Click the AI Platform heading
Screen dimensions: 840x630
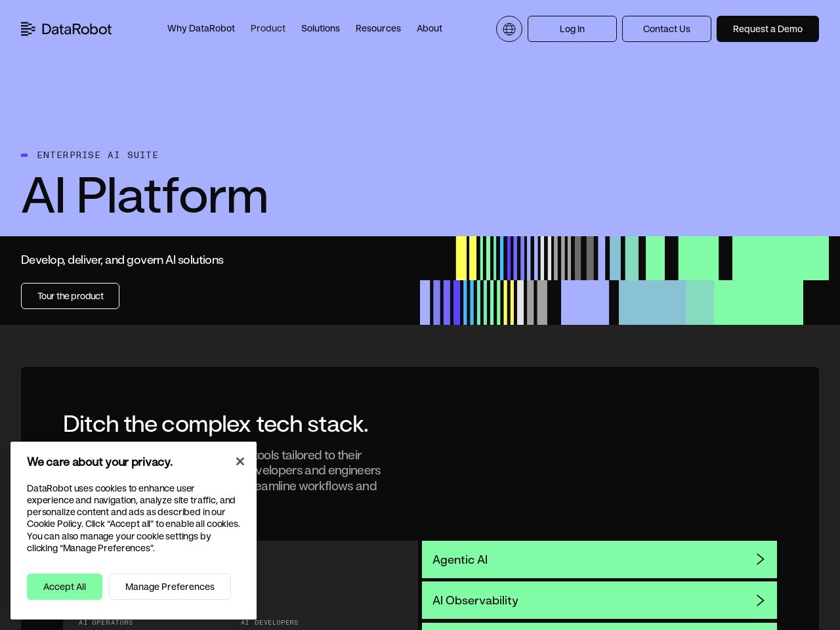[x=145, y=196]
